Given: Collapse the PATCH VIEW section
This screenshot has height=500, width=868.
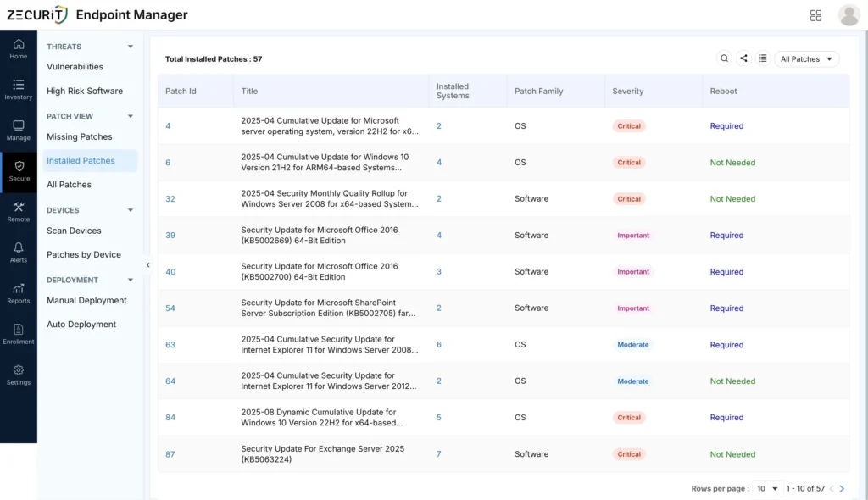Looking at the screenshot, I should click(x=130, y=116).
